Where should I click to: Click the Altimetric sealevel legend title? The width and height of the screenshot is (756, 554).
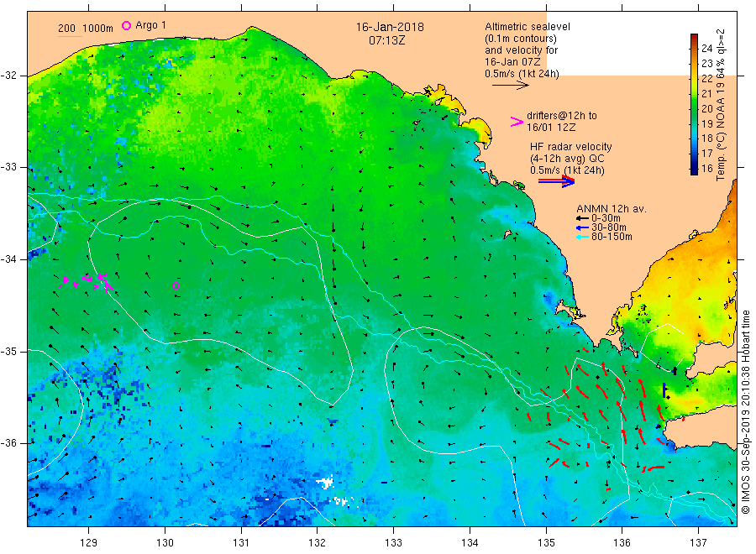527,27
